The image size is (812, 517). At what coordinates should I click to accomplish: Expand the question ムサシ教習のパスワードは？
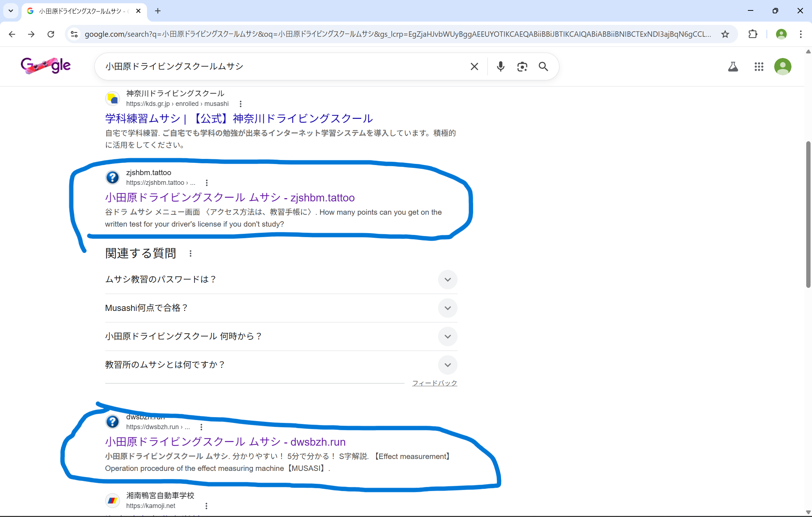point(447,280)
